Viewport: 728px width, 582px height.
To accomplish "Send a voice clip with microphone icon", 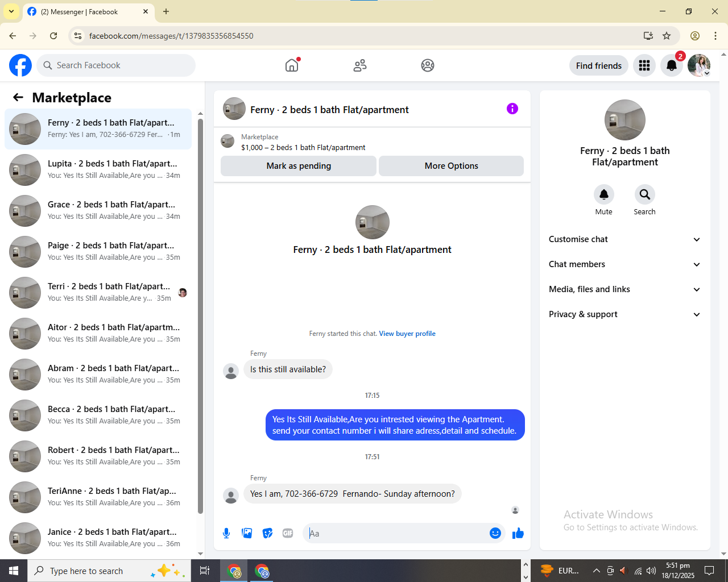I will point(226,533).
